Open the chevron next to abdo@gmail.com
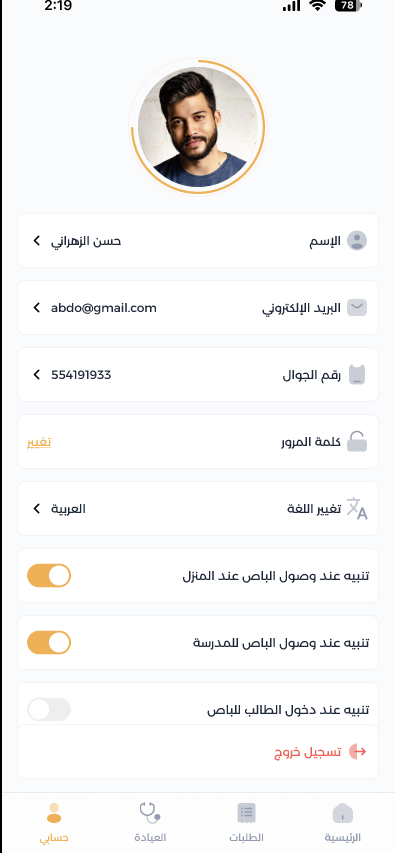Image resolution: width=395 pixels, height=853 pixels. coord(36,308)
